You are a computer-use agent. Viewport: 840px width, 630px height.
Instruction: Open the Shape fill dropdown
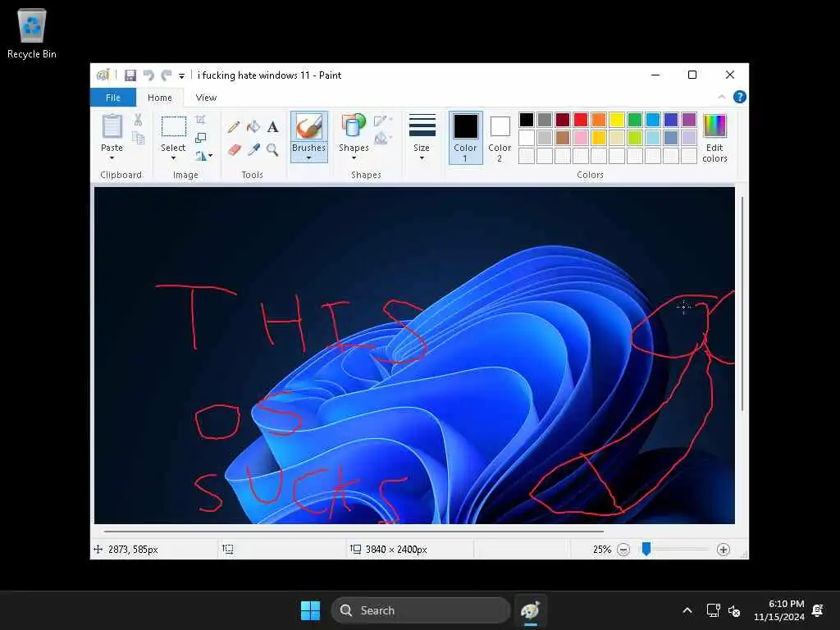tap(383, 139)
